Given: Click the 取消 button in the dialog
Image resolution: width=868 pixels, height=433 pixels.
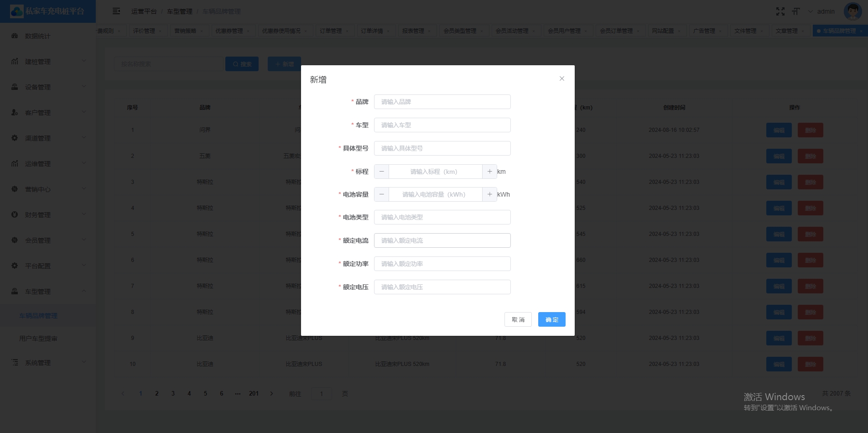Looking at the screenshot, I should pos(518,319).
